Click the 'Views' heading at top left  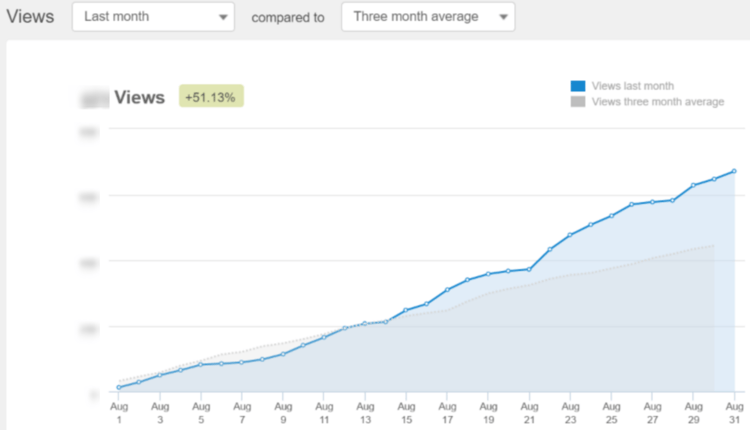31,17
